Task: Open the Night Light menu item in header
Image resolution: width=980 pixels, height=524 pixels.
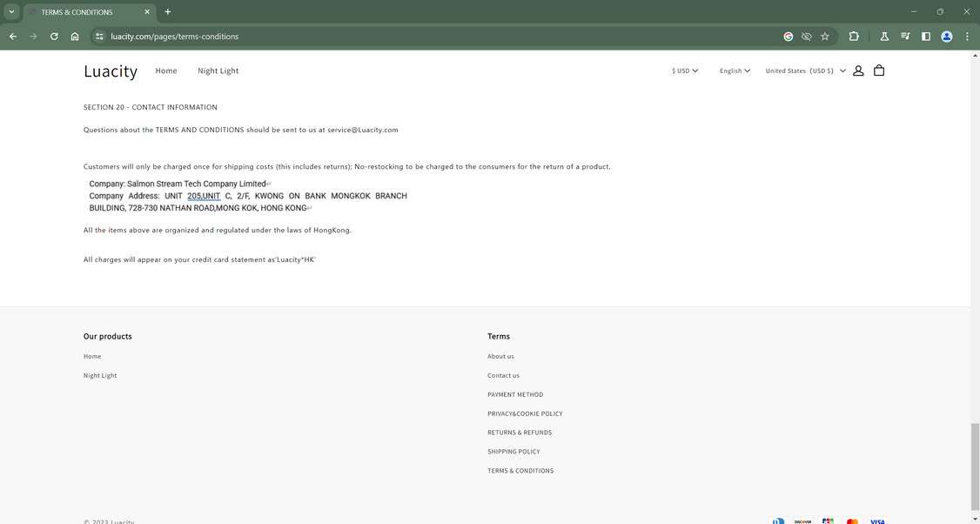Action: point(218,71)
